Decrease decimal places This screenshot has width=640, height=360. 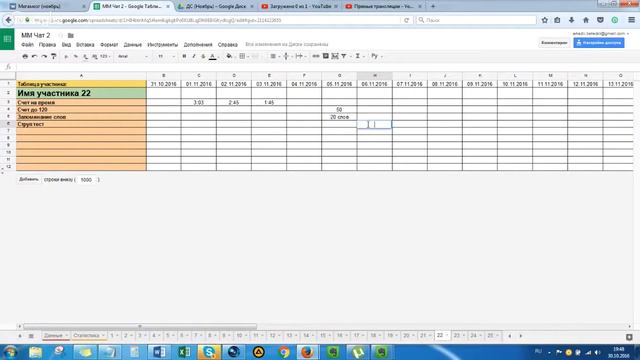click(85, 56)
